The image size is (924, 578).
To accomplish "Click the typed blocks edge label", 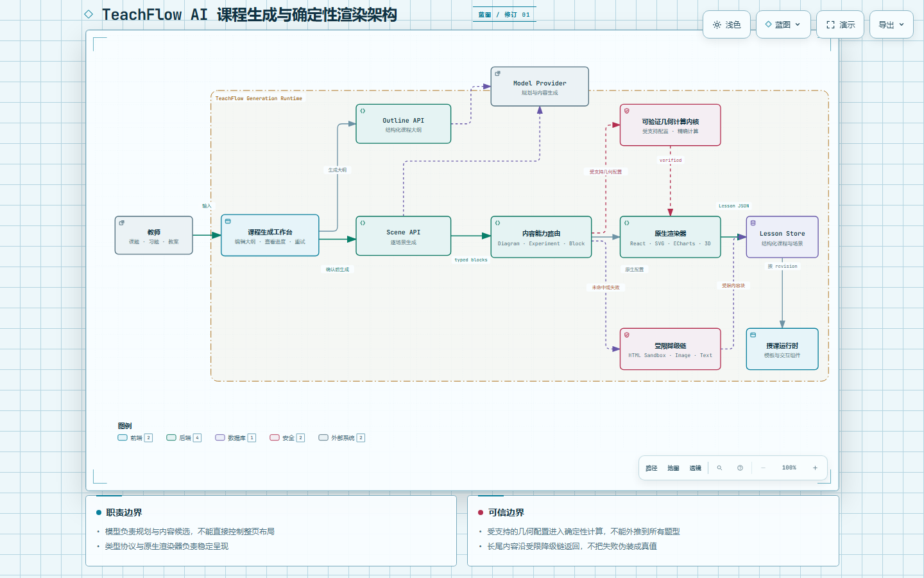I will 471,260.
